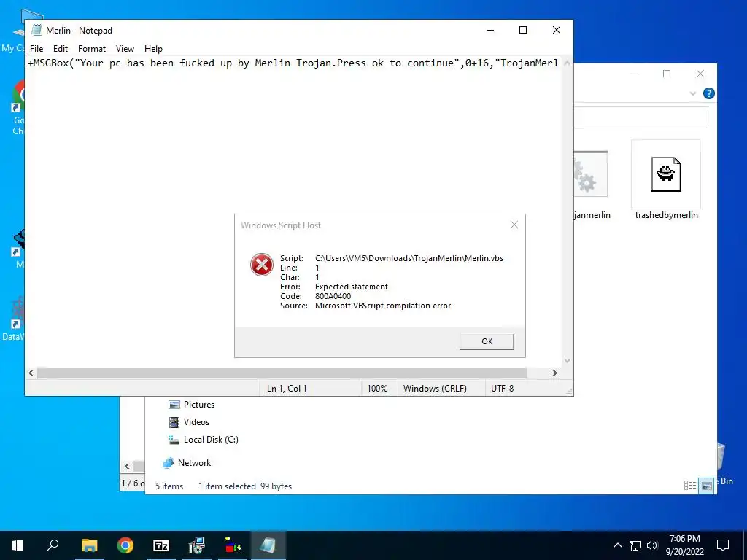Maximize the File Explorer window

coord(667,74)
